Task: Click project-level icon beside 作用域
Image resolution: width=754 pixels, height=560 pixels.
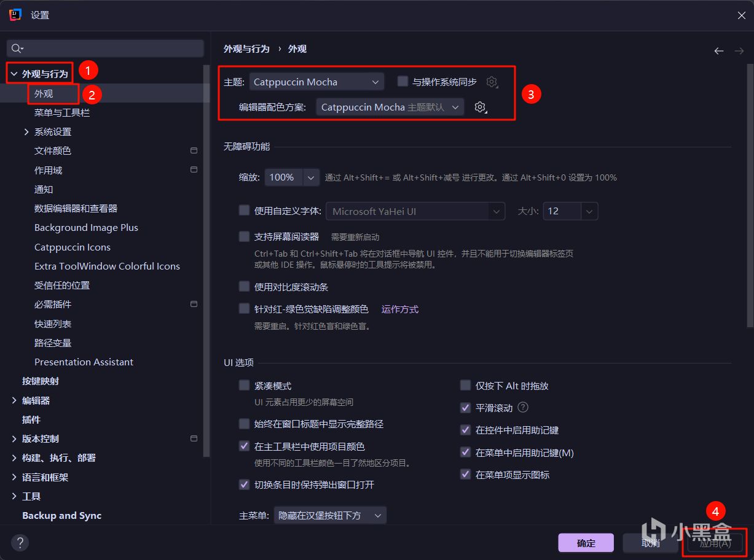Action: 194,169
